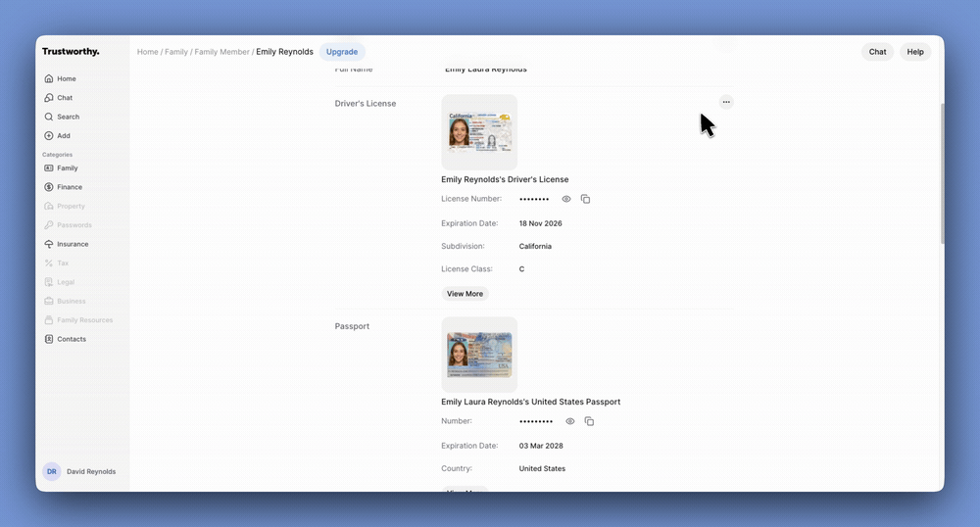The image size is (980, 527).
Task: Click the Home icon in sidebar
Action: [x=49, y=78]
